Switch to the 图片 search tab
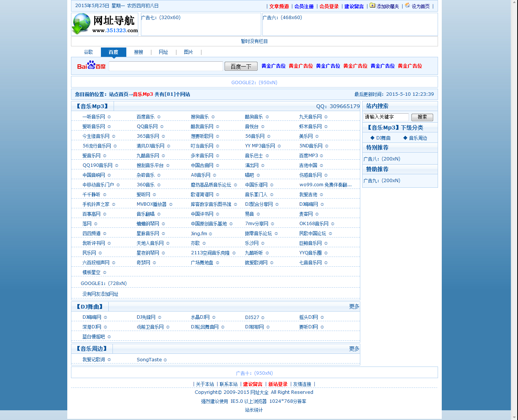 (x=188, y=52)
